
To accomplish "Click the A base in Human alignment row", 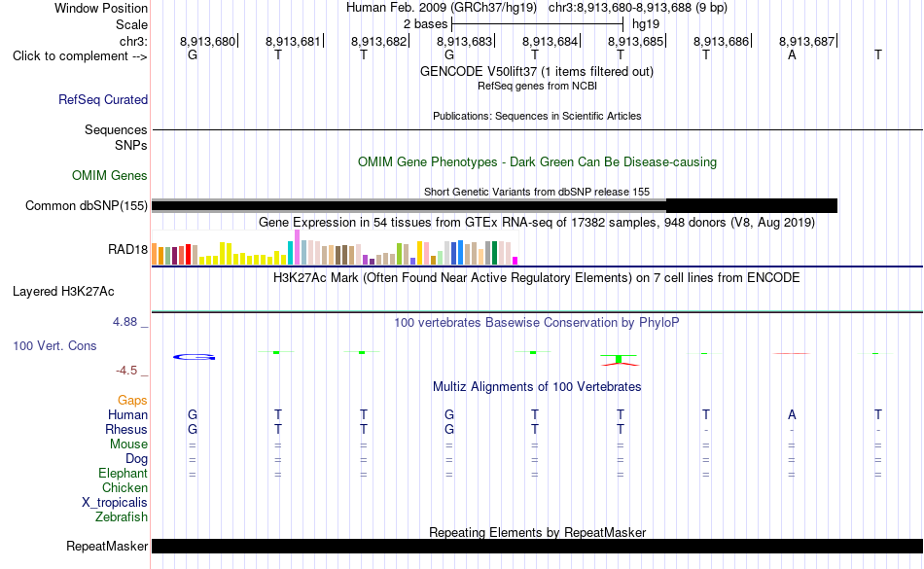I will [792, 414].
